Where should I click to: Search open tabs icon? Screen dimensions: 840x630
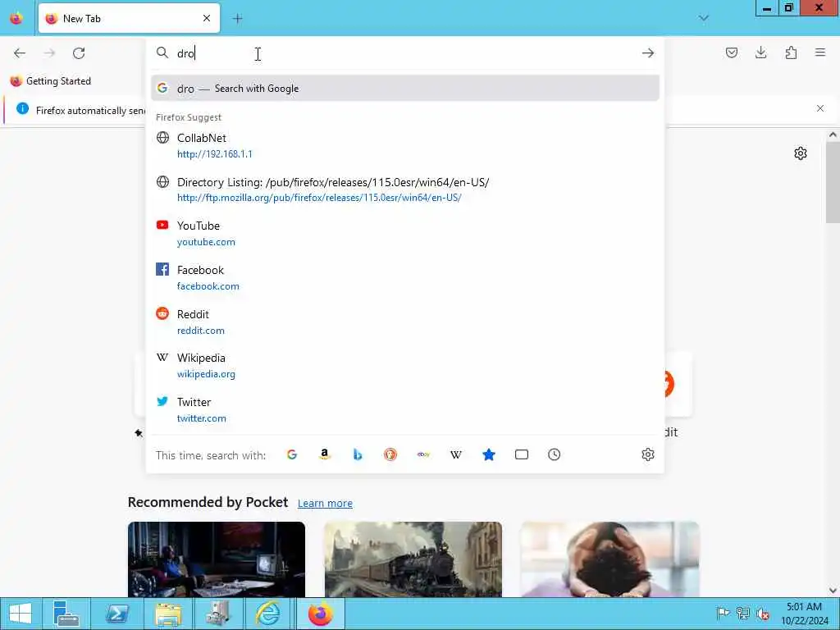[x=521, y=454]
